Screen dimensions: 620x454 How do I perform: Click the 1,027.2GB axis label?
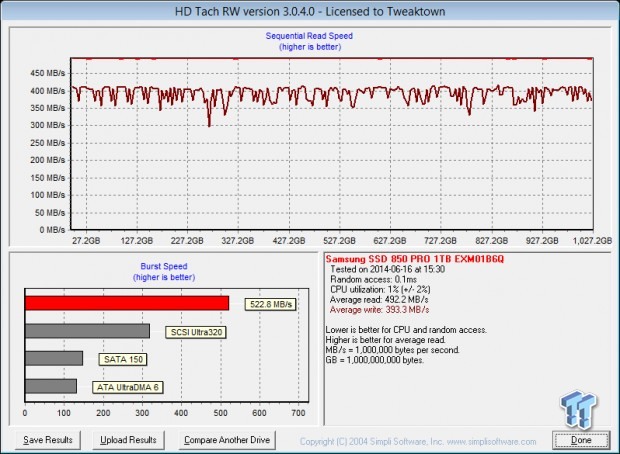[592, 240]
